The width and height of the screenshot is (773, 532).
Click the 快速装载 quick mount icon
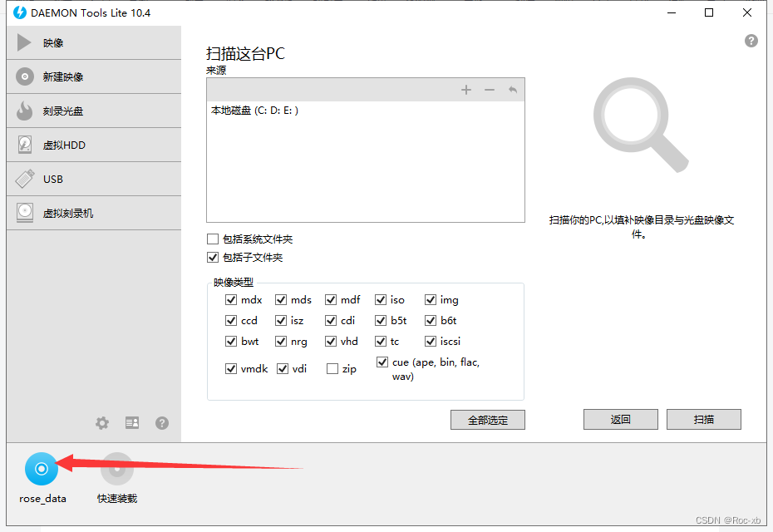tap(117, 468)
